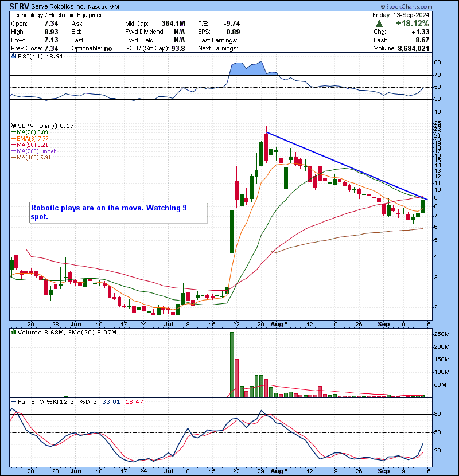Click the 250M volume axis label

[442, 334]
